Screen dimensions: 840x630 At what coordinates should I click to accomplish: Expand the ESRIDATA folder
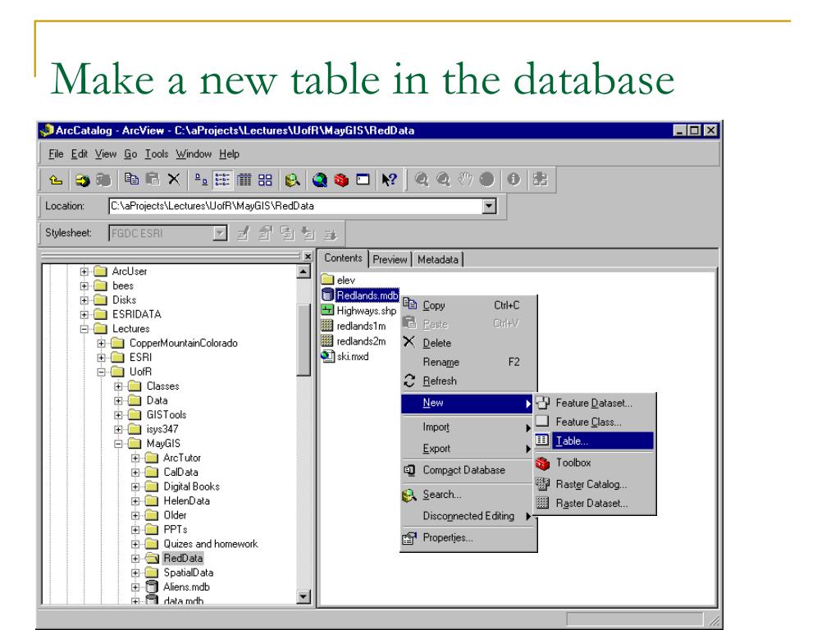(84, 314)
